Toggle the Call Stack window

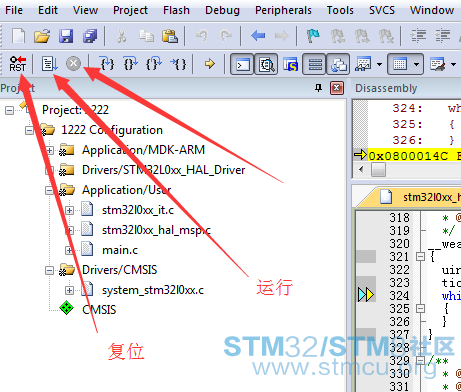pos(338,64)
